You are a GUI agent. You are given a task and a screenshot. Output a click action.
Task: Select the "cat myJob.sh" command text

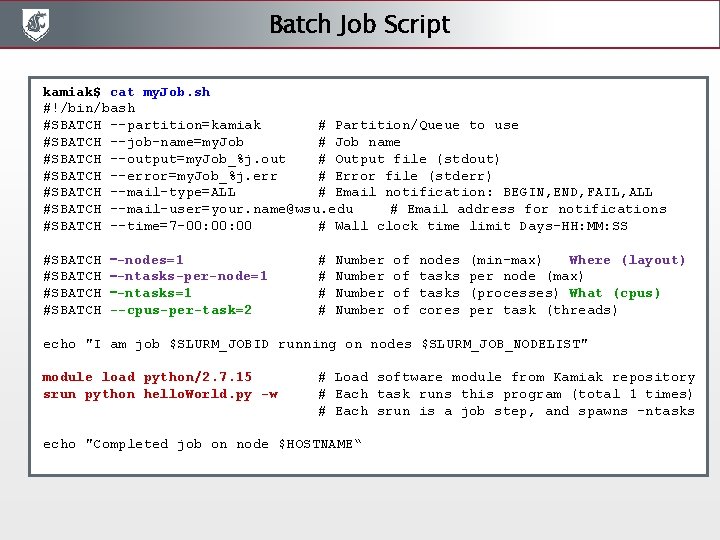pyautogui.click(x=160, y=92)
